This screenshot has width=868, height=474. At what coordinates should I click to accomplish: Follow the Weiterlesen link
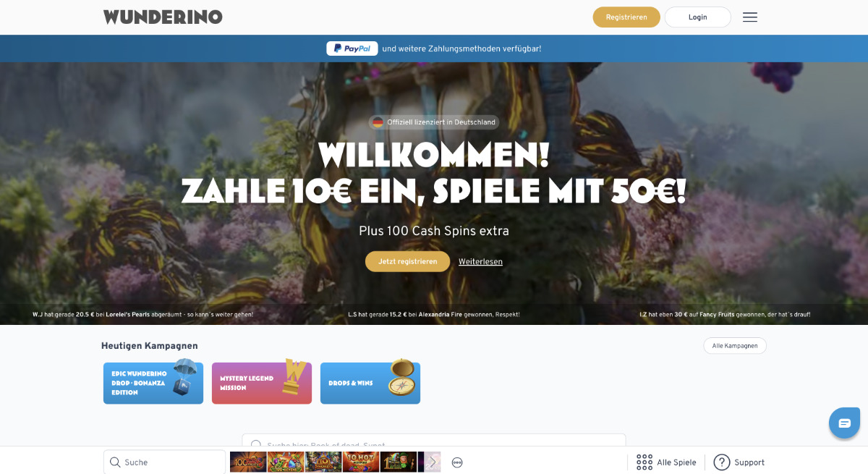(480, 261)
